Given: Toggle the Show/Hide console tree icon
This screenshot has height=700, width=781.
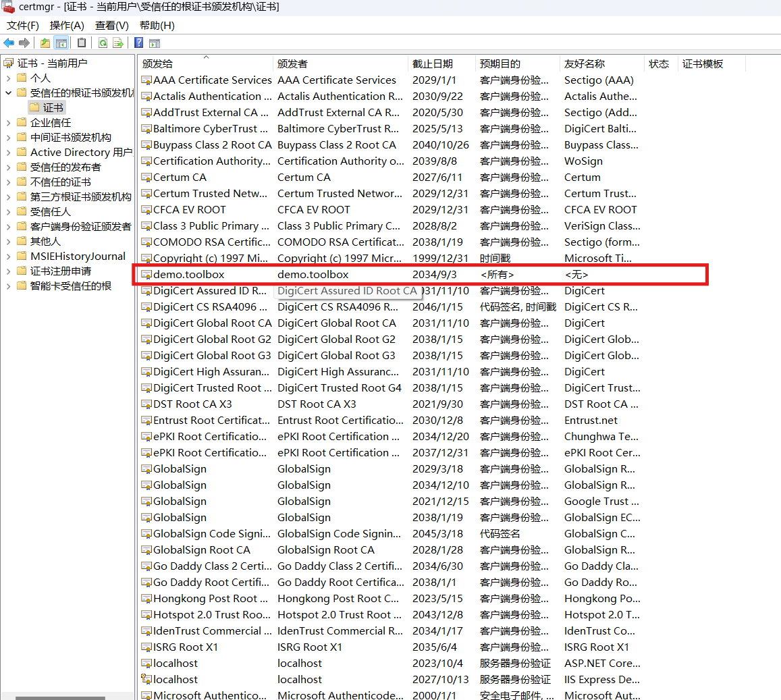Looking at the screenshot, I should click(x=61, y=43).
